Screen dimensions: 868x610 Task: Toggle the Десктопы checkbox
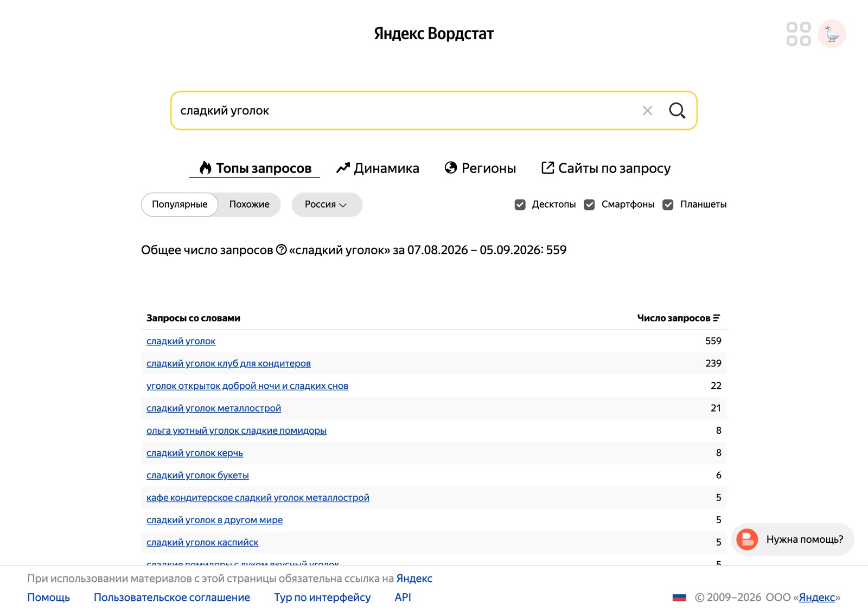pyautogui.click(x=520, y=204)
